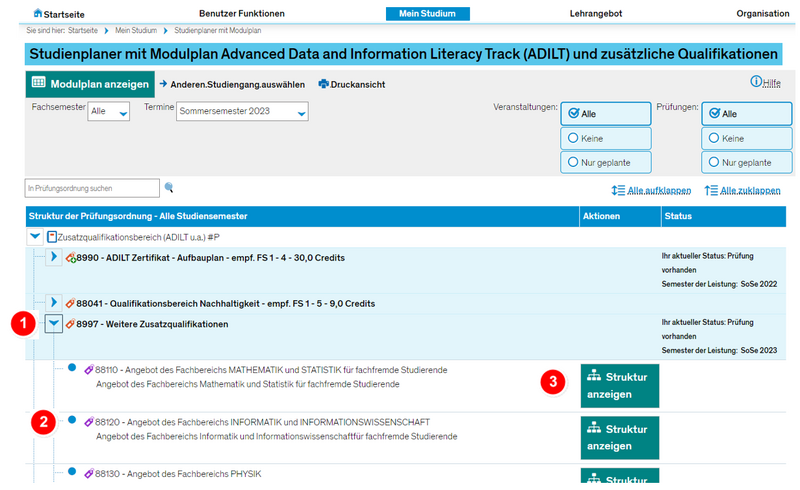Viewport: 800px width, 490px height.
Task: Expand the 8990 ADILT Zertifikat node
Action: coord(54,257)
